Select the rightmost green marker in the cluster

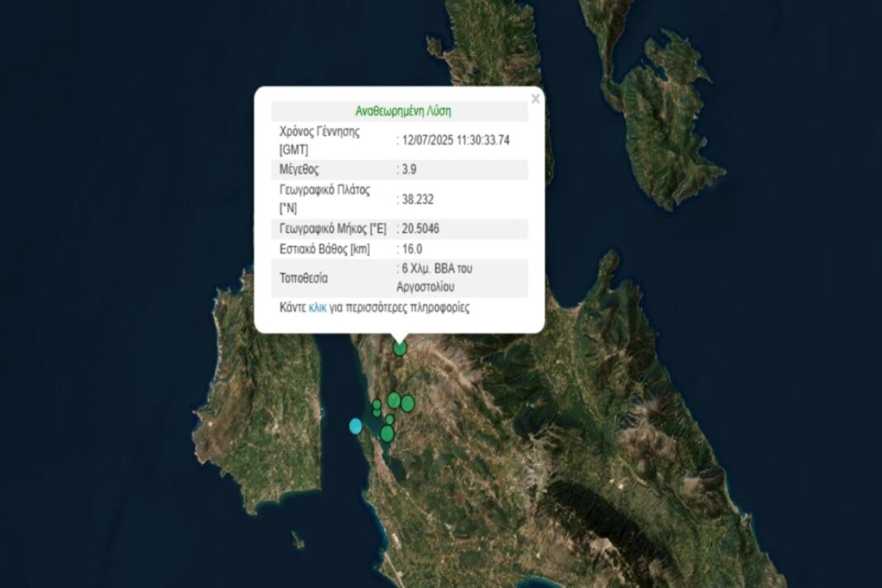point(408,403)
